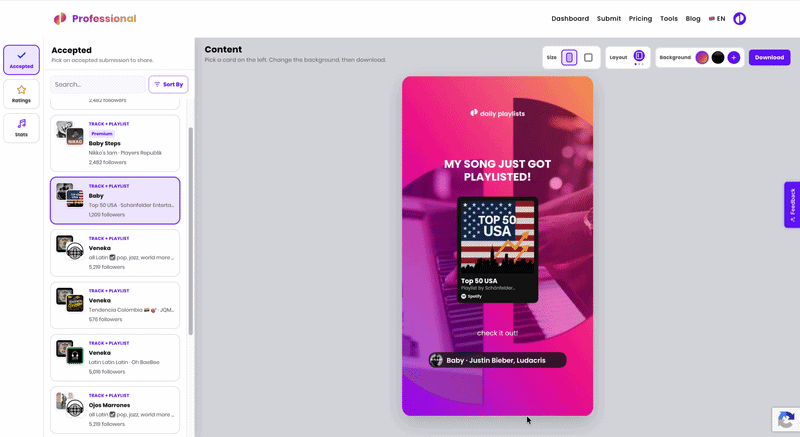Choose the gradient pink-orange background swatch
The height and width of the screenshot is (437, 800).
pyautogui.click(x=702, y=58)
